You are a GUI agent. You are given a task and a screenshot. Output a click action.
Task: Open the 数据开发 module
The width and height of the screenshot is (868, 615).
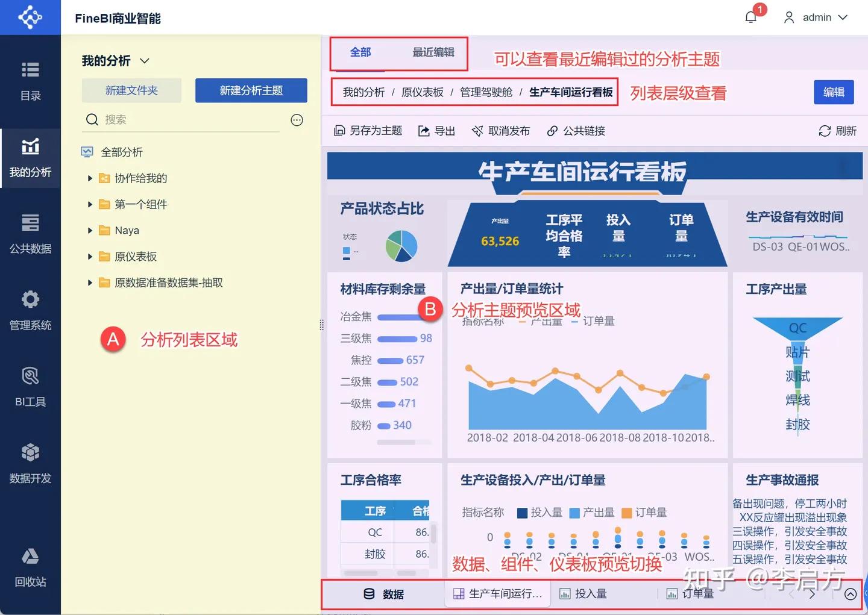[x=30, y=464]
